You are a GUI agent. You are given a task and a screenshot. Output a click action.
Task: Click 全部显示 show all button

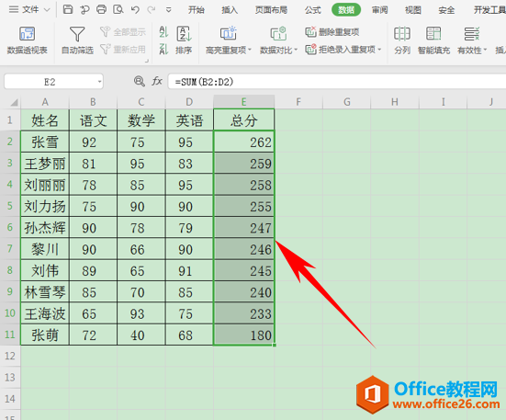tap(123, 32)
